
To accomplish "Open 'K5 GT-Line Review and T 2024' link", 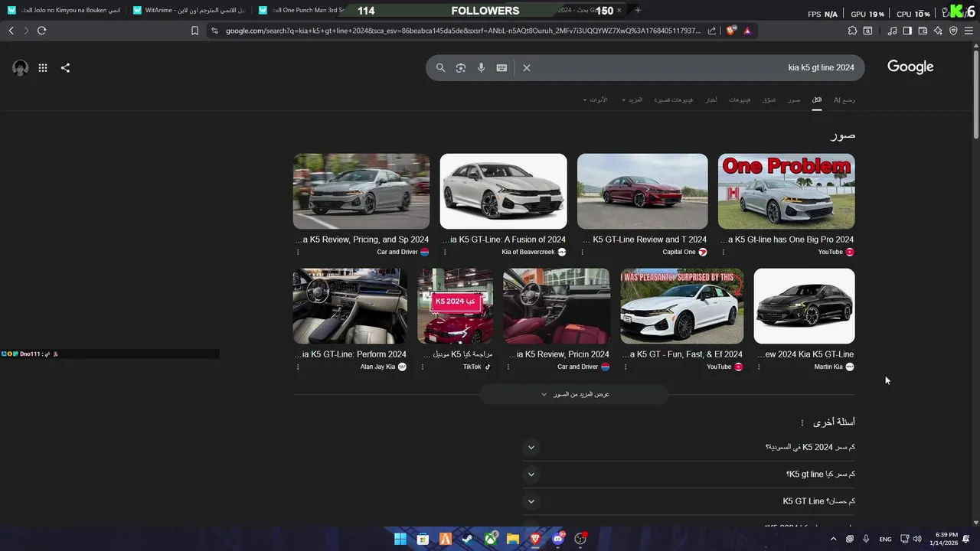I will coord(645,240).
